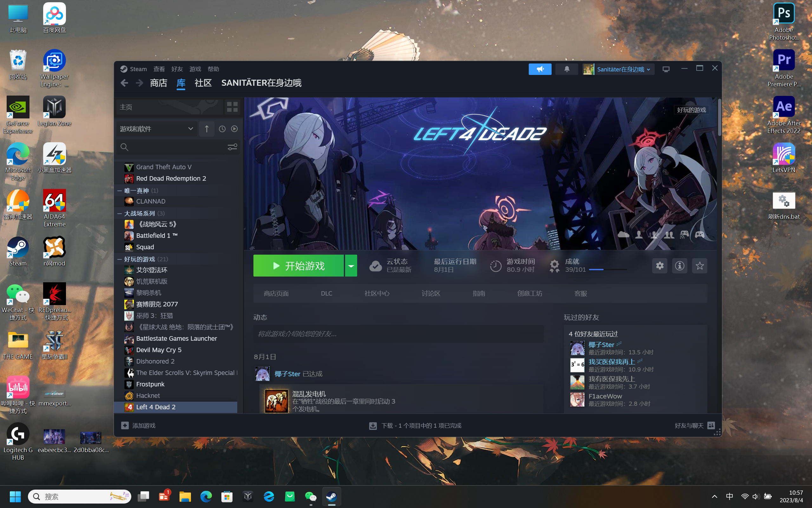Open the 游戏和软件 filter dropdown
The height and width of the screenshot is (508, 812).
tap(157, 129)
